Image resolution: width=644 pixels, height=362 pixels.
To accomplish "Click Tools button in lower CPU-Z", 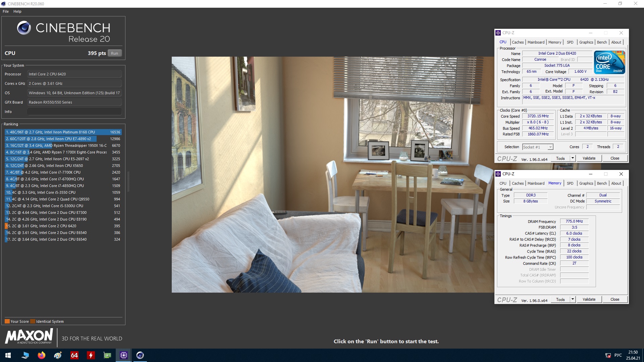I will coord(560,299).
